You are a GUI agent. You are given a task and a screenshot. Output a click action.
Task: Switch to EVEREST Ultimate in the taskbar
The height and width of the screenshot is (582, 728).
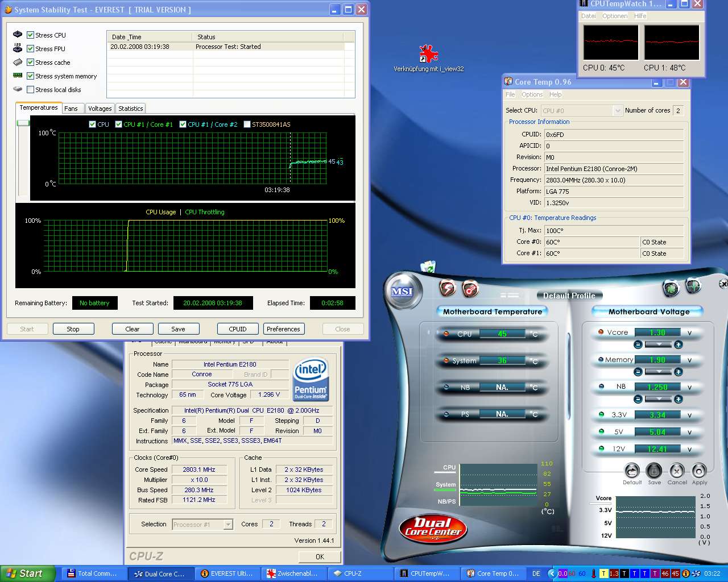pos(227,573)
